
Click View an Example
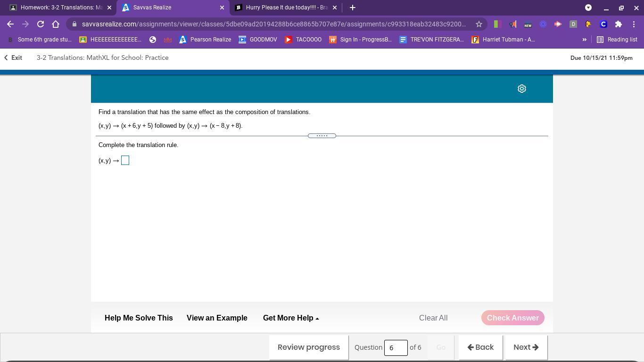pos(217,318)
